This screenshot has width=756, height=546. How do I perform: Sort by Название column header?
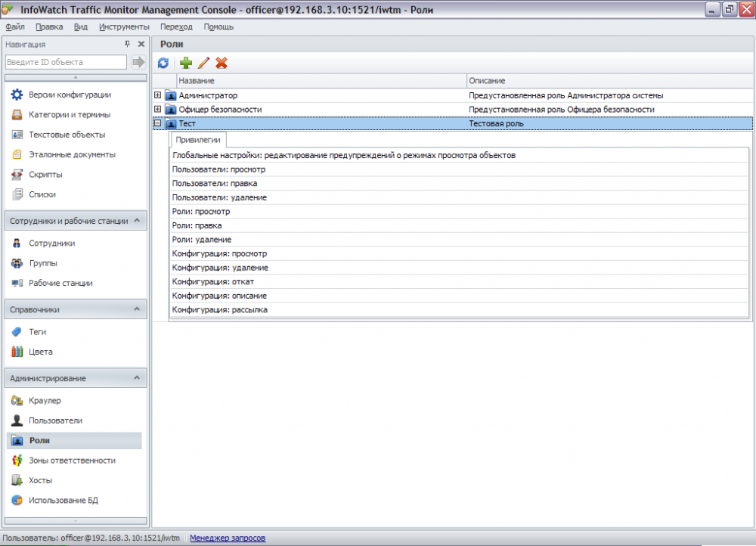pos(321,81)
